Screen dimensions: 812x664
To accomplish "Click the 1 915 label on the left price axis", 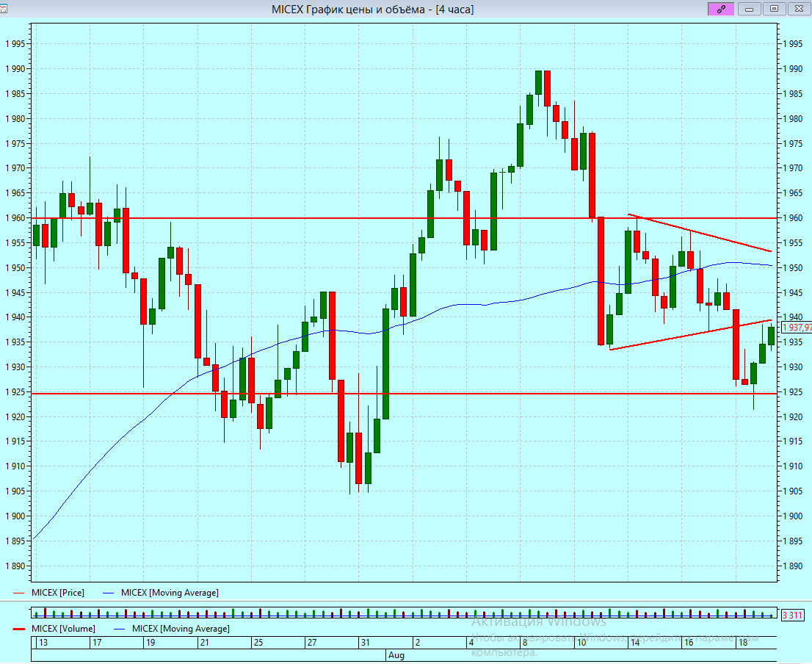I will tap(15, 441).
